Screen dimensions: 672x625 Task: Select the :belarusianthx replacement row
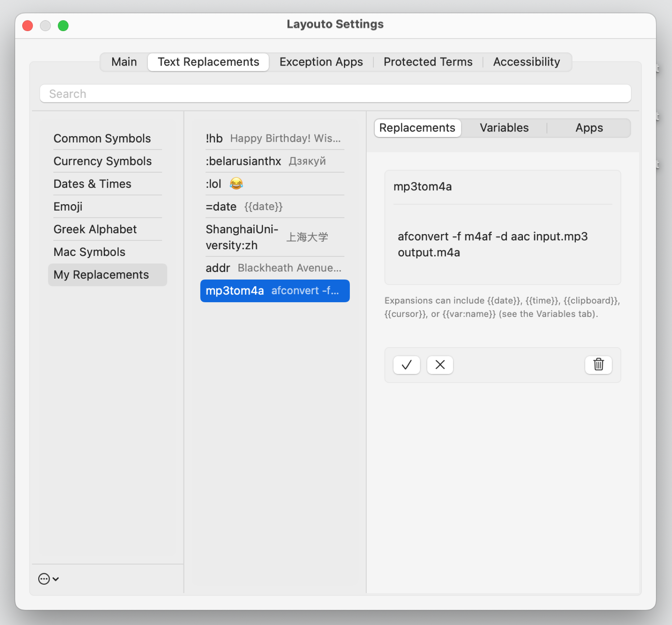275,161
